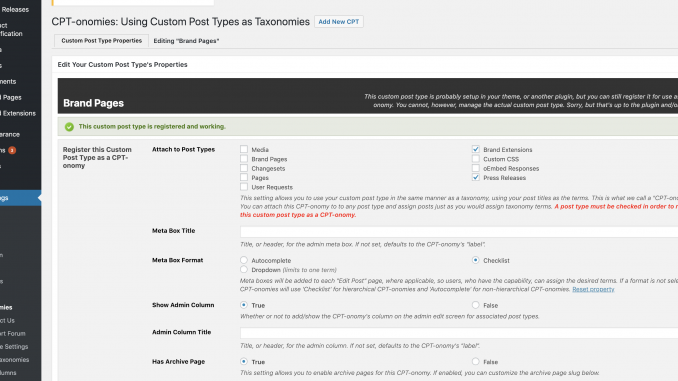
Task: Click the orange plugins update badge
Action: click(12, 150)
